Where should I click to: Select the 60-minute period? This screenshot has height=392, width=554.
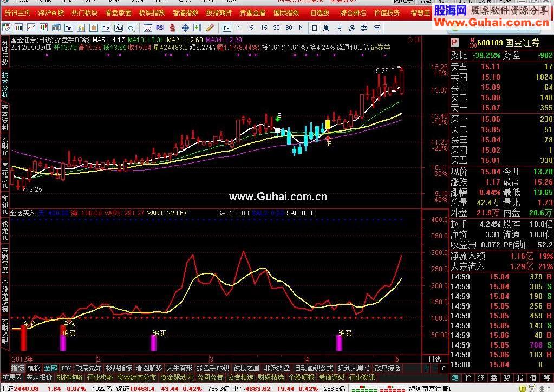click(x=289, y=28)
